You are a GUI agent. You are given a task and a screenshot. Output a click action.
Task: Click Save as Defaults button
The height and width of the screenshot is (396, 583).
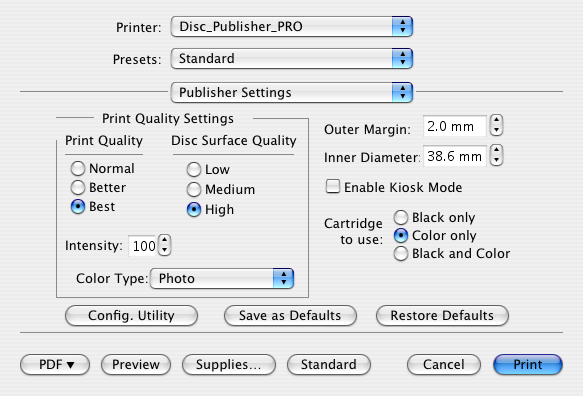tap(290, 315)
